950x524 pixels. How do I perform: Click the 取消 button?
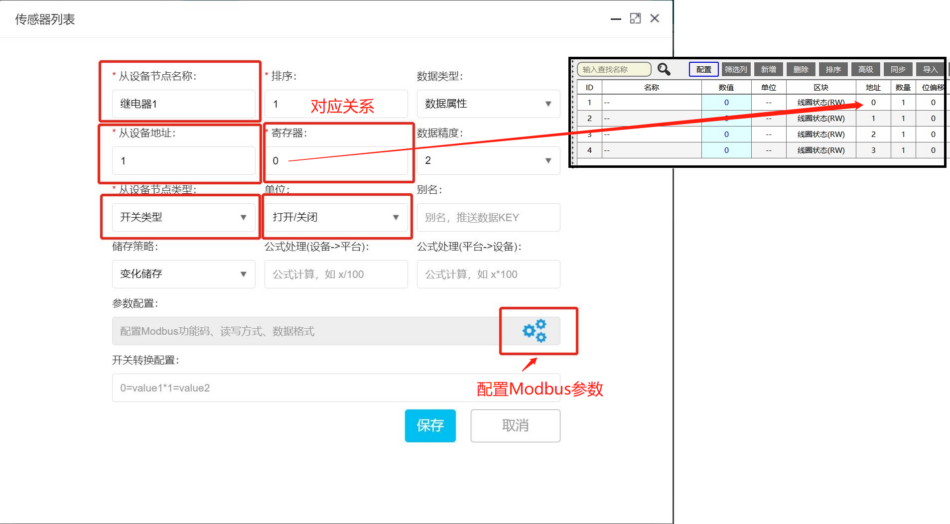coord(516,425)
